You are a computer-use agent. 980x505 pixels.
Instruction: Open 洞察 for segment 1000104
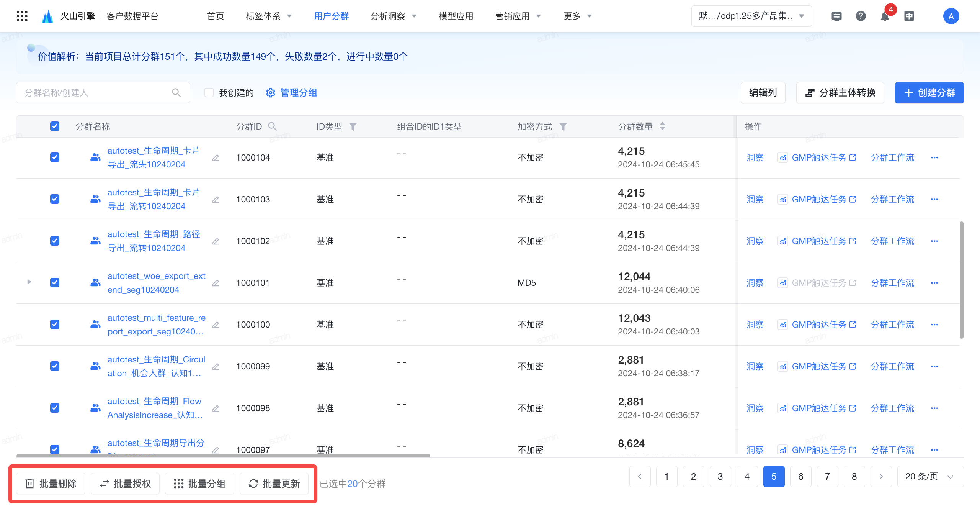pyautogui.click(x=755, y=157)
